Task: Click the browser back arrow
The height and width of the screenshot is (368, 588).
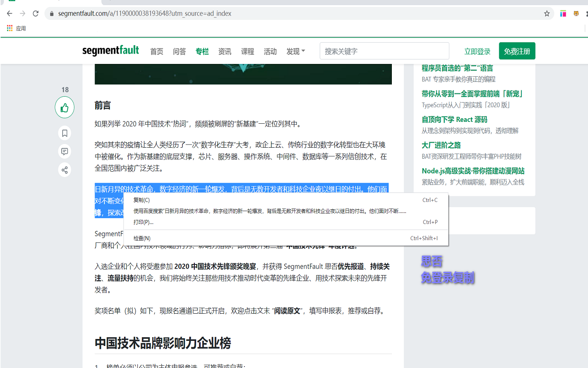Action: point(10,14)
